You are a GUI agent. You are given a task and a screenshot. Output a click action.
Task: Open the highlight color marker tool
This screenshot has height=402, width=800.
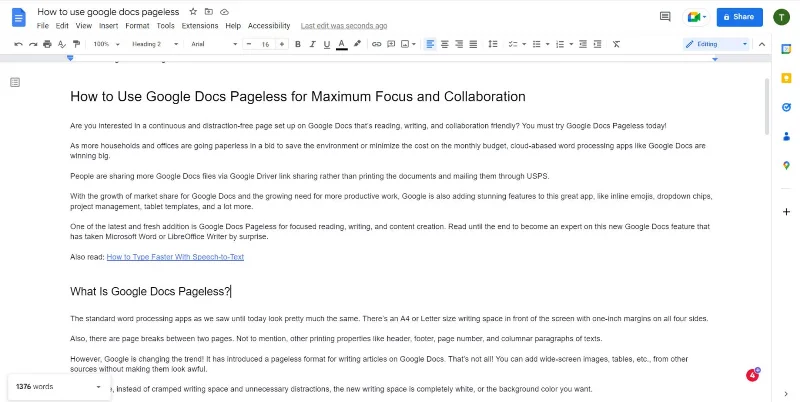(357, 44)
